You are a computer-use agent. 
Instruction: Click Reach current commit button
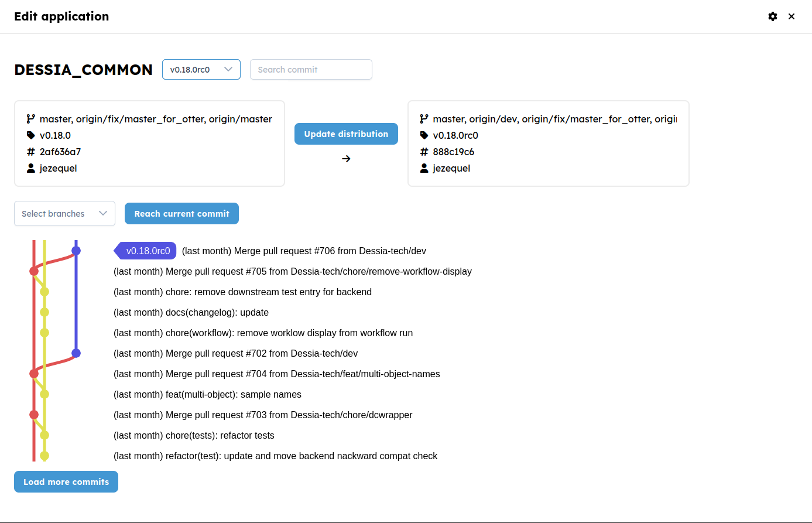point(181,214)
